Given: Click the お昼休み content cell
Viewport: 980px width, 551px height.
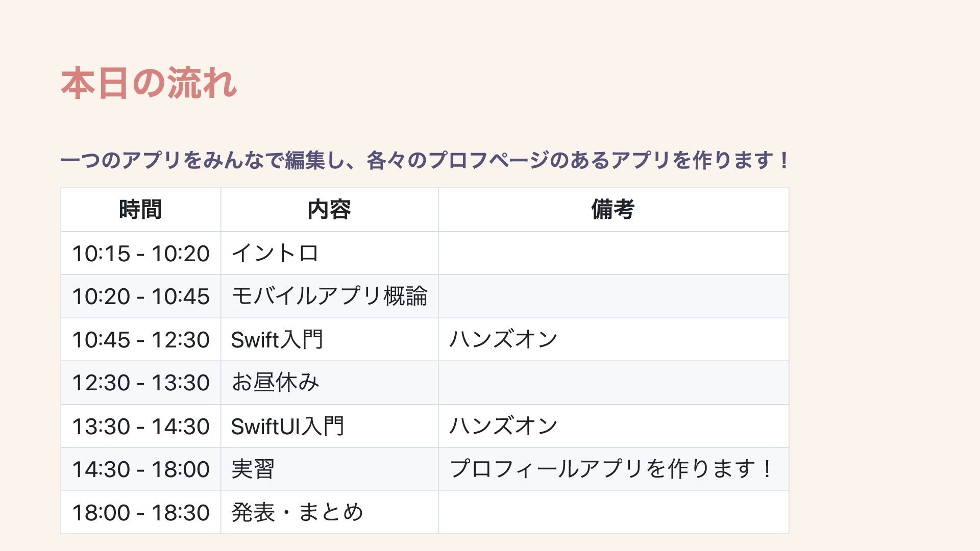Looking at the screenshot, I should (329, 383).
